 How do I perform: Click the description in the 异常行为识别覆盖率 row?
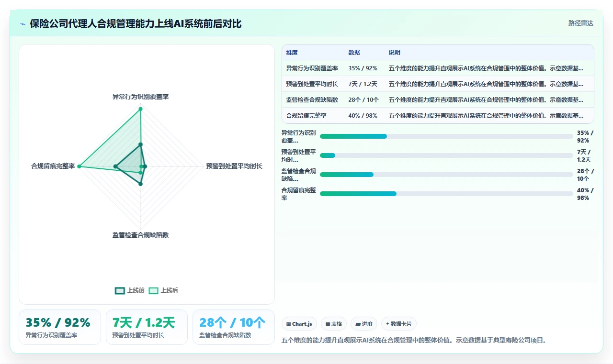486,68
